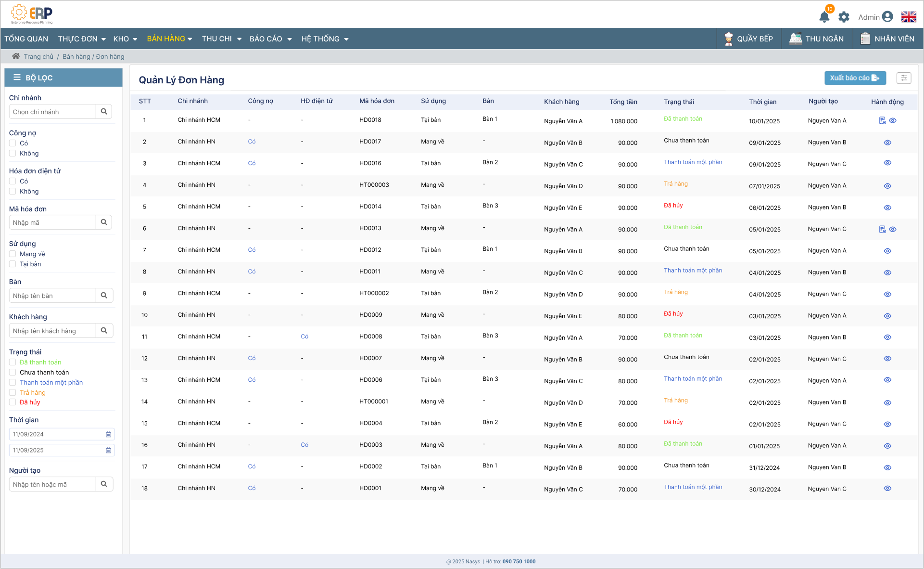Viewport: 924px width, 569px height.
Task: Check Hóa đơn điện tử Không filter
Action: 13,191
